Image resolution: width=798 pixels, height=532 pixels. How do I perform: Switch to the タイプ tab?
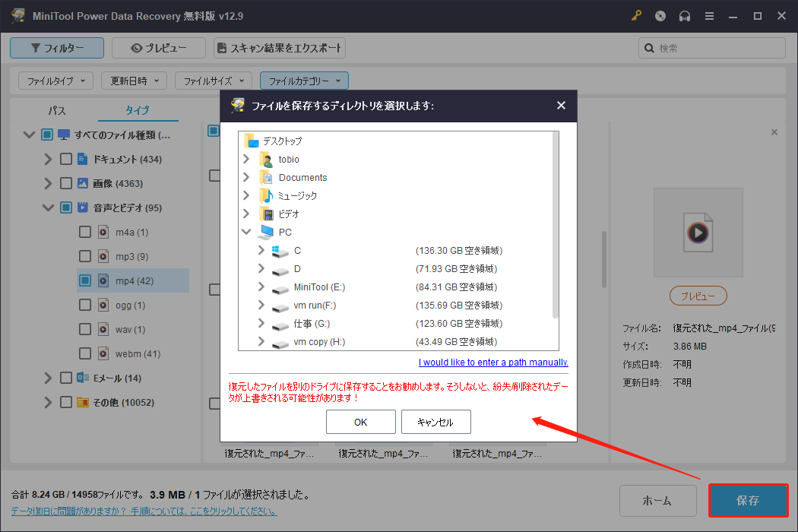coord(138,110)
